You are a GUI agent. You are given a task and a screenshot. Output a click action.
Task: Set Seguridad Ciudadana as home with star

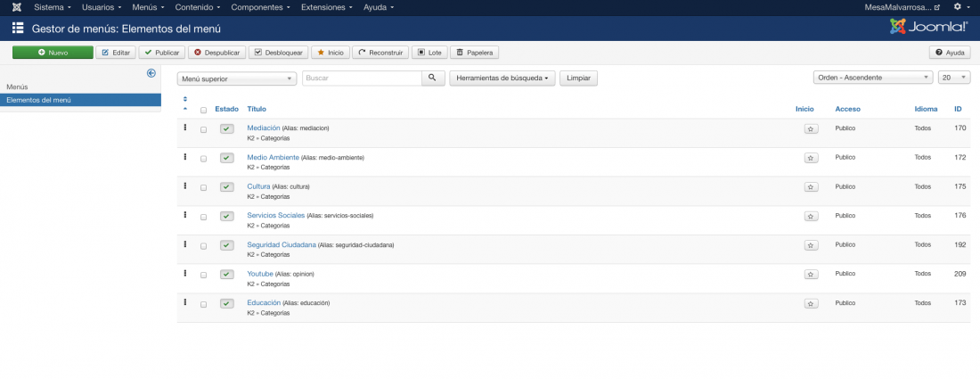point(811,245)
